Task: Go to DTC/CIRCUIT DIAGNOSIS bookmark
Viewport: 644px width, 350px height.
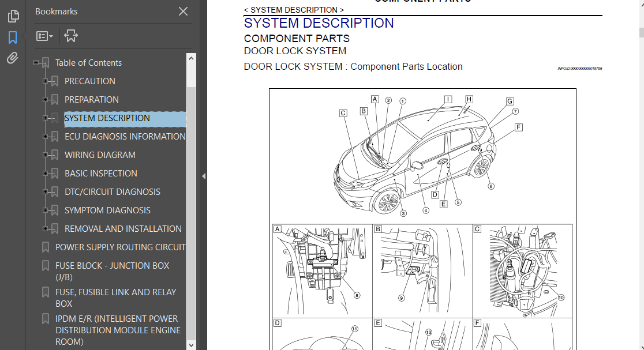Action: 112,192
